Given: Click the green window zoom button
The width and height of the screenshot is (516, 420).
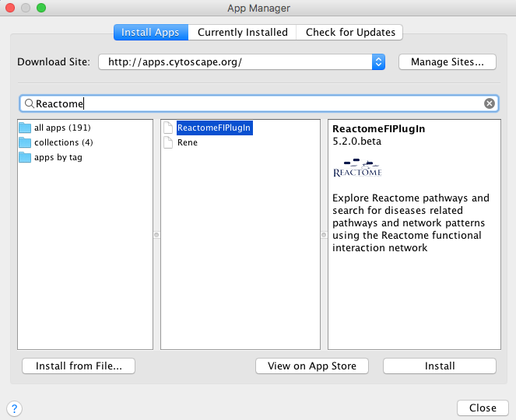Looking at the screenshot, I should click(41, 8).
